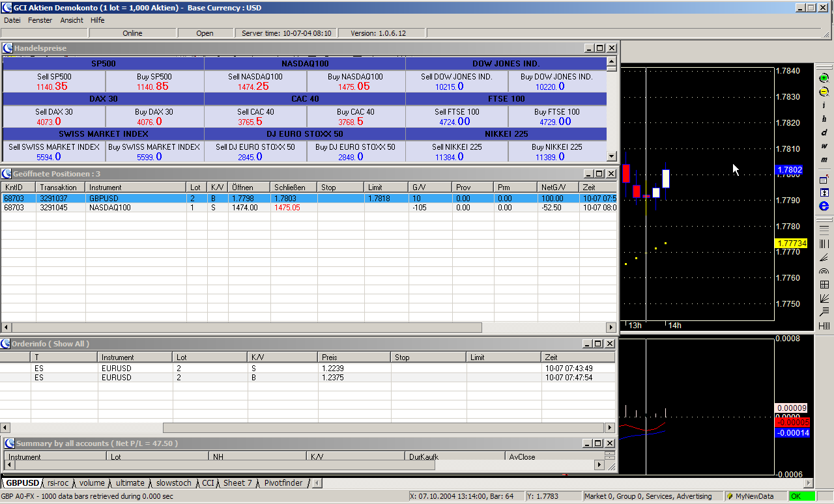Click Sell DAX 30 price quote
The width and height of the screenshot is (834, 504).
[54, 117]
